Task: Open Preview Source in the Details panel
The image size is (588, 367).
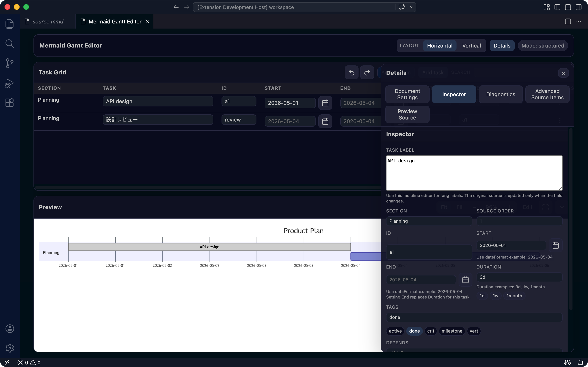Action: pos(407,114)
